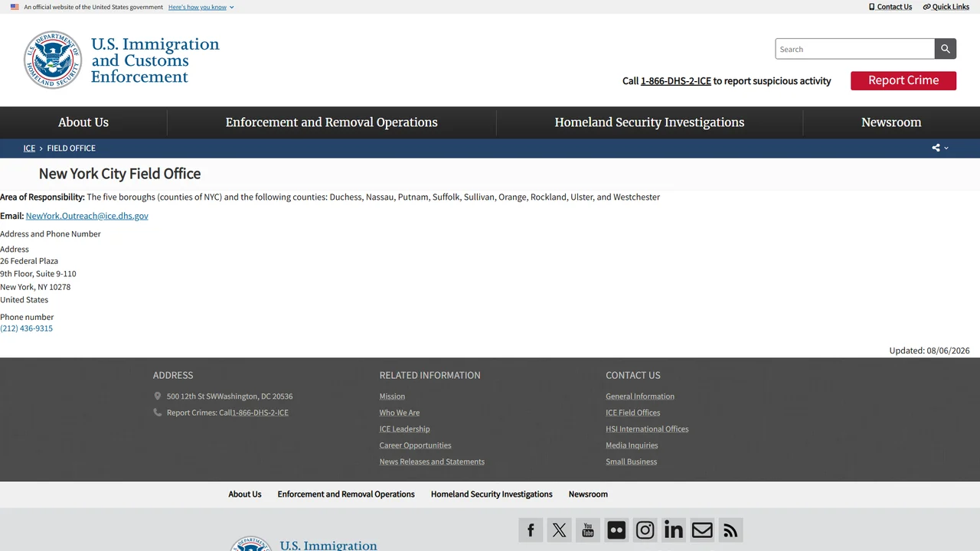This screenshot has height=551, width=980.
Task: Open the Contact Us link at top
Action: (x=890, y=7)
